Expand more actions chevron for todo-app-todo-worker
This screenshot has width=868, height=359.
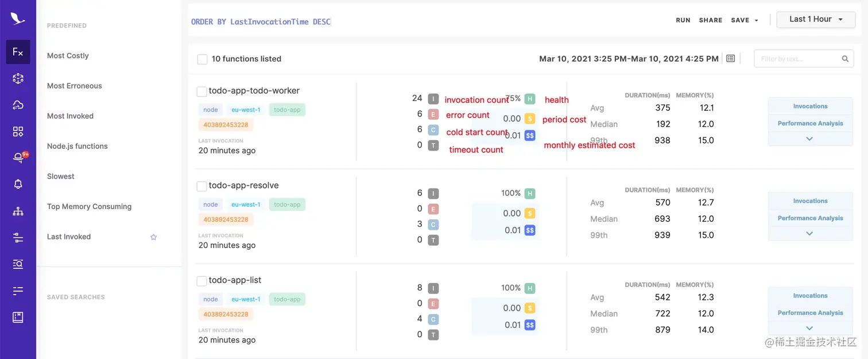click(809, 139)
